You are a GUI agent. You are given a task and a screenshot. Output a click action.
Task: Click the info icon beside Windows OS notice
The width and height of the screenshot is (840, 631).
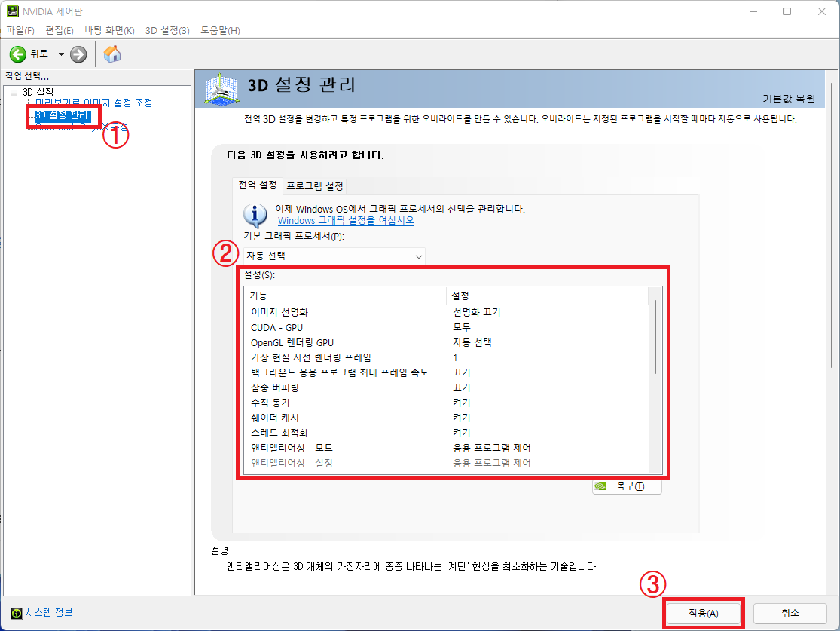(x=255, y=216)
